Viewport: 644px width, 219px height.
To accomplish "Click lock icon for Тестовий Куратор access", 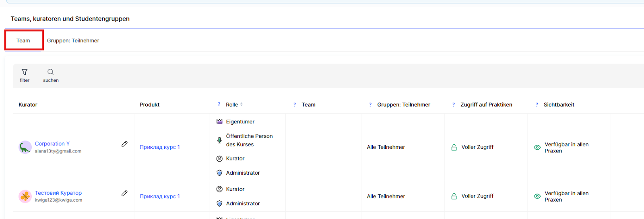I will (454, 196).
